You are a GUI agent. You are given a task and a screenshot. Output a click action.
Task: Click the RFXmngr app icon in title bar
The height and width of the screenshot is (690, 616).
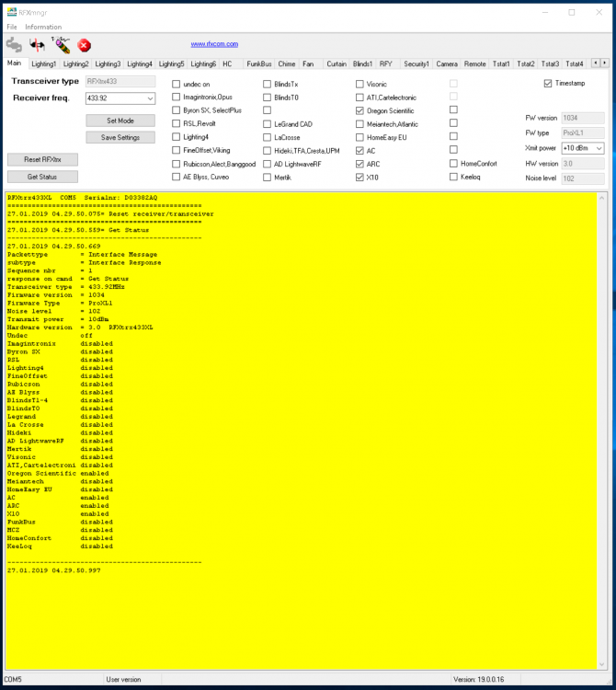click(x=10, y=12)
